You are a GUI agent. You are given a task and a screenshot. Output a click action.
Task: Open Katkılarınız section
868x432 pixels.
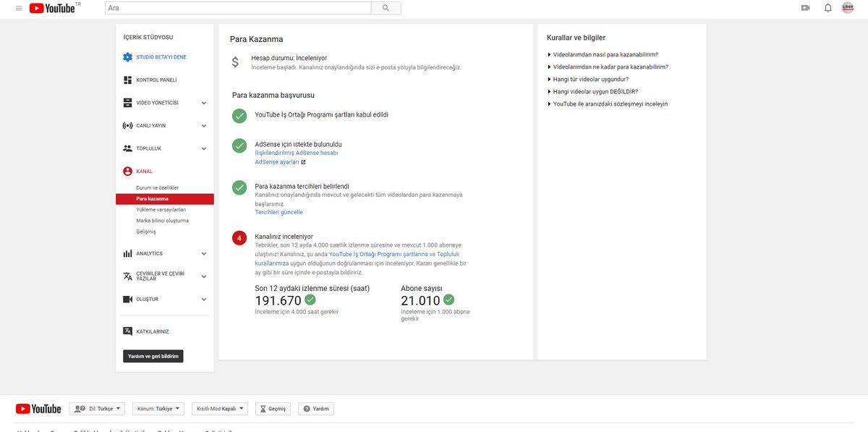coord(152,331)
